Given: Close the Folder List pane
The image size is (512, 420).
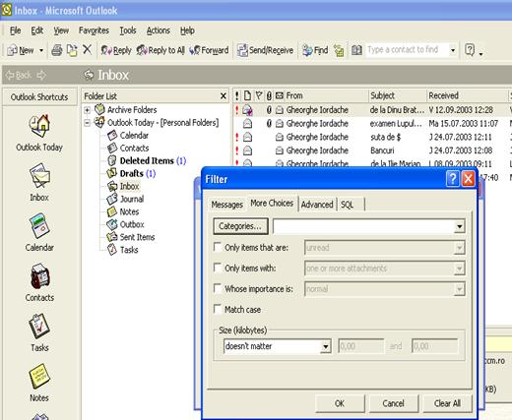Looking at the screenshot, I should (224, 96).
